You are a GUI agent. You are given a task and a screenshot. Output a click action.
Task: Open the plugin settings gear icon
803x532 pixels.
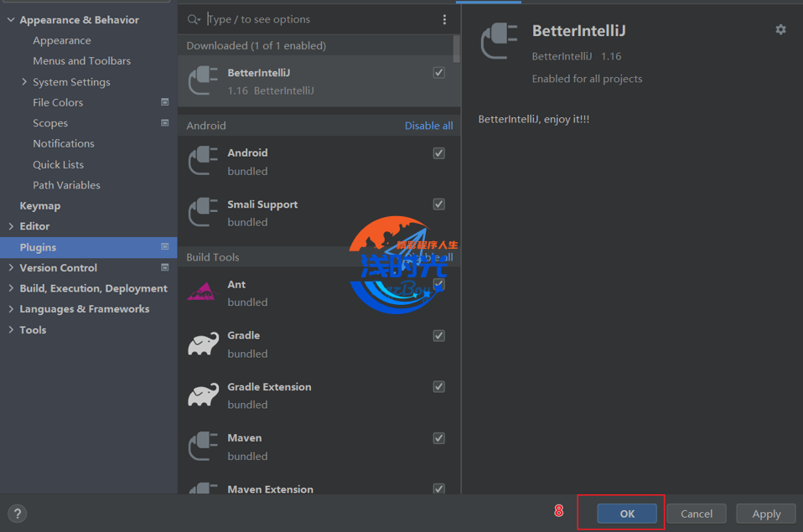coord(780,29)
